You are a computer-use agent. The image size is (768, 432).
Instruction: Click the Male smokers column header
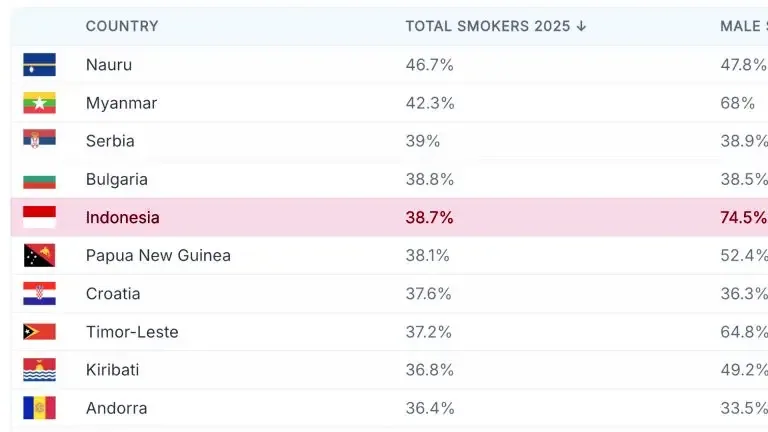click(743, 26)
